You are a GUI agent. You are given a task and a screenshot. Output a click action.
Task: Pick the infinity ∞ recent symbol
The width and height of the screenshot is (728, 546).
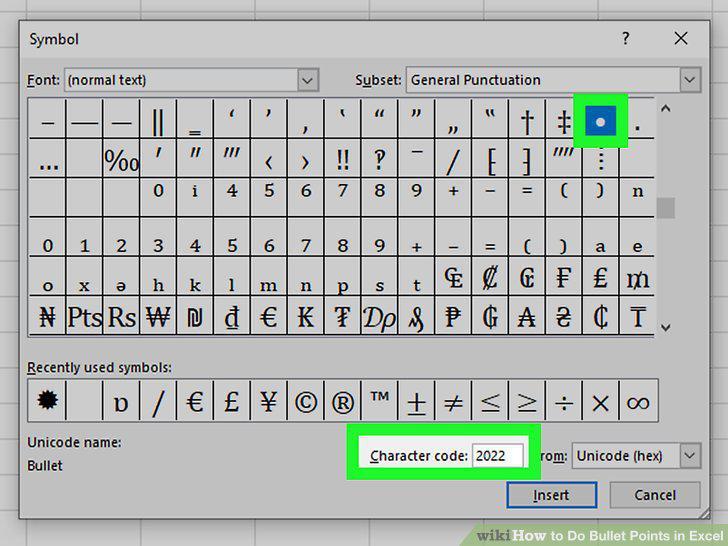[638, 401]
